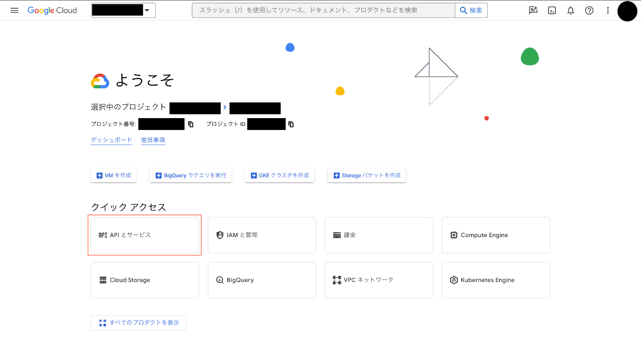Open the hamburger navigation menu
This screenshot has height=364, width=641.
(14, 10)
